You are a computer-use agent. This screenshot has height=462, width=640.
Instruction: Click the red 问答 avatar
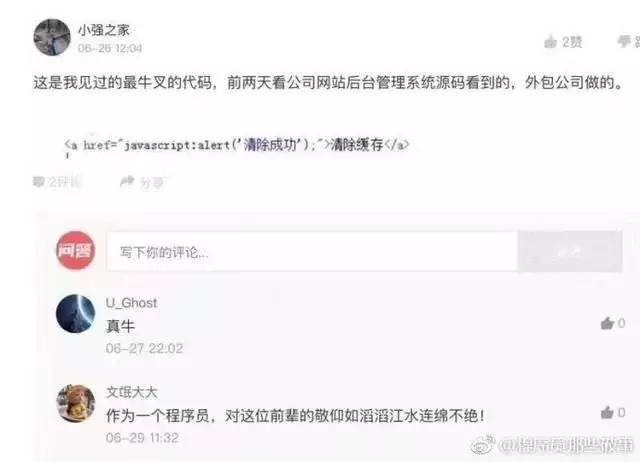pos(76,250)
